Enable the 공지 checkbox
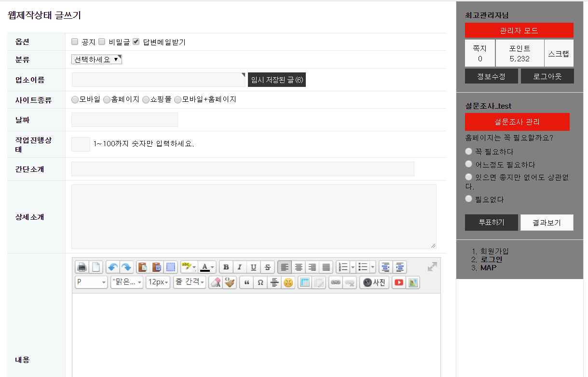Viewport: 588px width, 377px height. click(75, 42)
